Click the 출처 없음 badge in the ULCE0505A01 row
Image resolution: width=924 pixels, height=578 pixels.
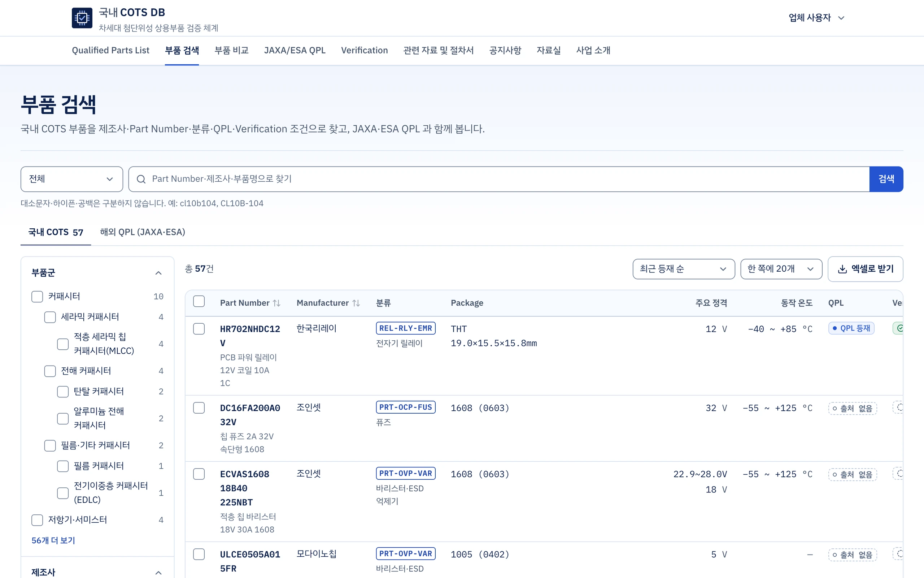852,555
